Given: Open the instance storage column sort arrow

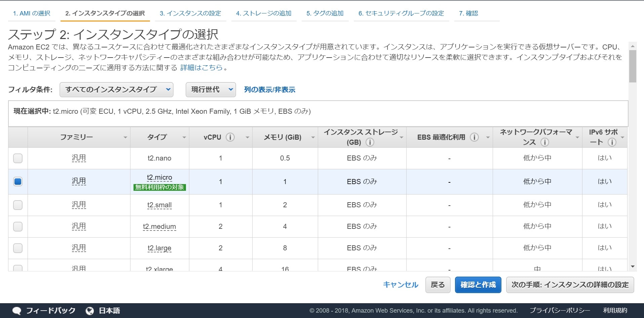Looking at the screenshot, I should coord(401,137).
